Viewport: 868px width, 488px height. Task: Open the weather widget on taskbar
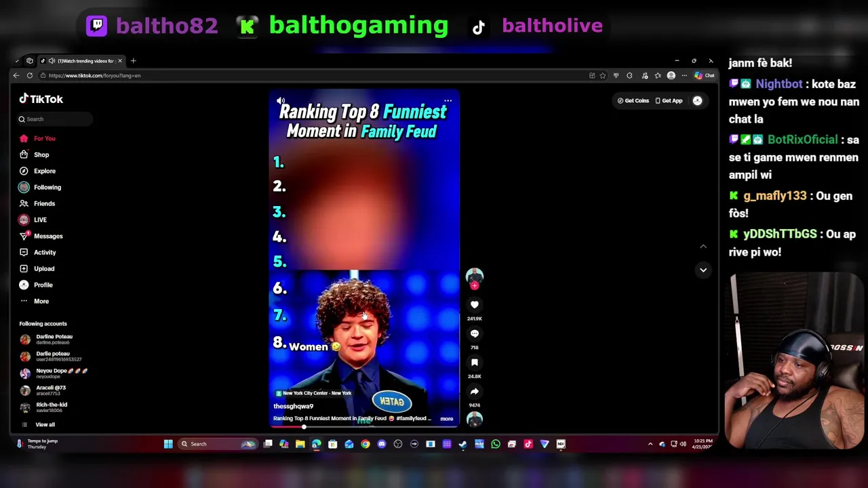coord(37,444)
